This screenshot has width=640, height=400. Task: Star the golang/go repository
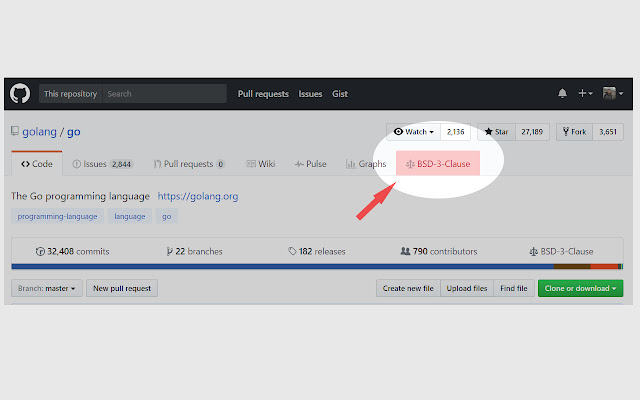496,132
